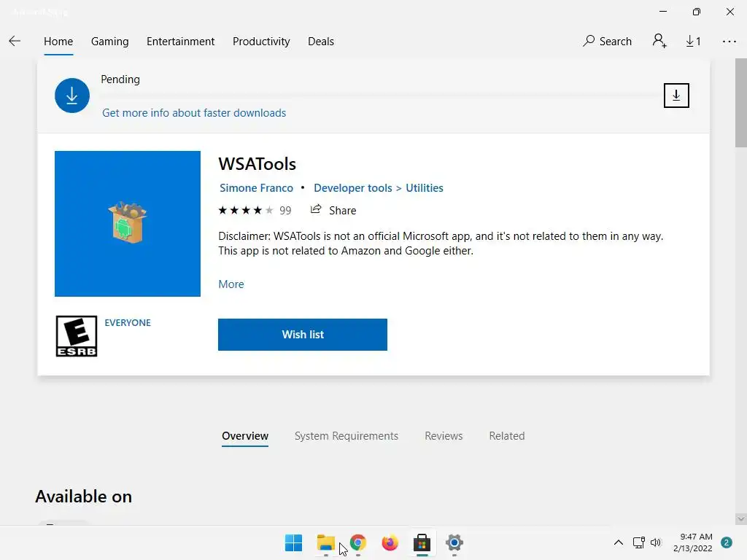
Task: Add WSATools to the Wish list
Action: [x=303, y=334]
